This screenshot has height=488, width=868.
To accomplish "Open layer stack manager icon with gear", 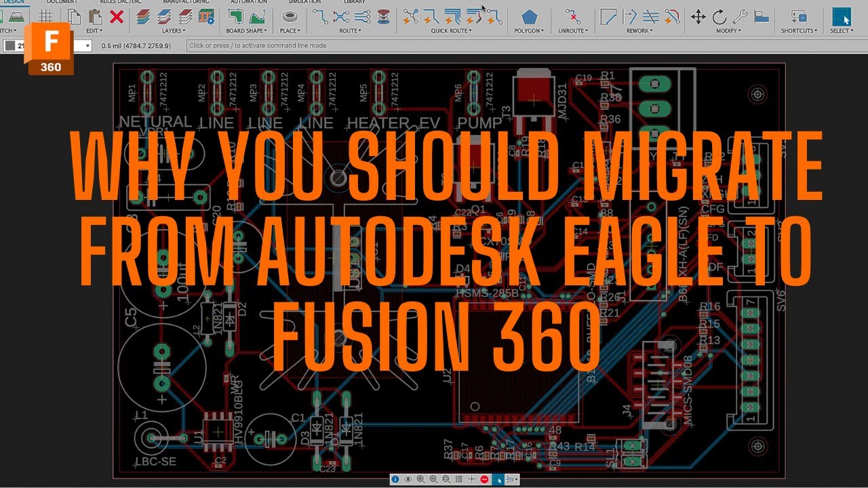I will [207, 17].
